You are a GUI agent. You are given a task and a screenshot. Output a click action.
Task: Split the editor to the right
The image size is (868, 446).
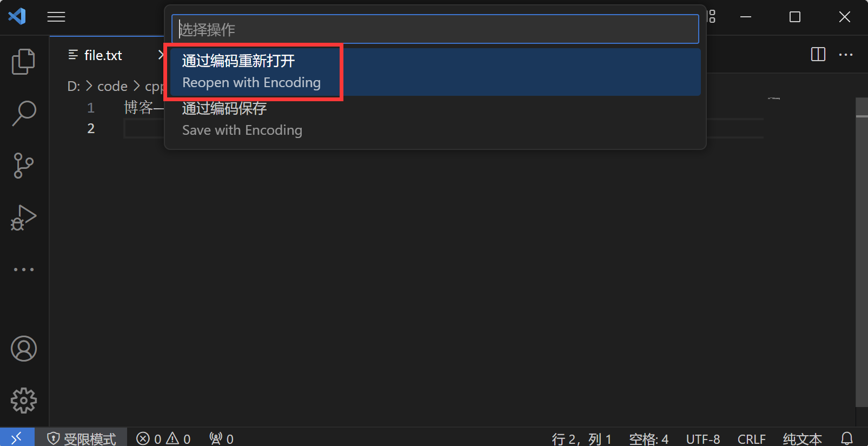coord(818,55)
